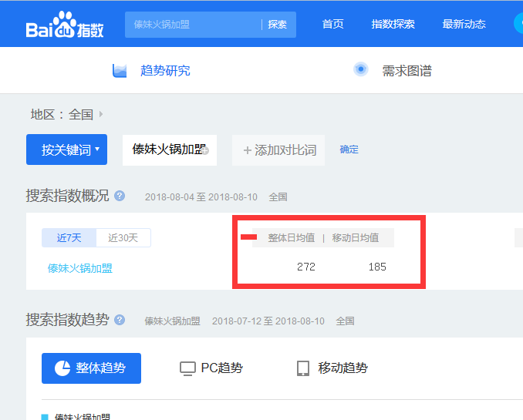Click the monitor icon for PC趋势
The height and width of the screenshot is (420, 523).
point(187,368)
